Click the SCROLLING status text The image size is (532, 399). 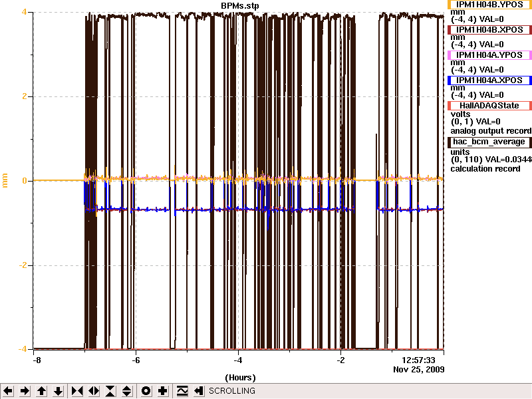(232, 391)
